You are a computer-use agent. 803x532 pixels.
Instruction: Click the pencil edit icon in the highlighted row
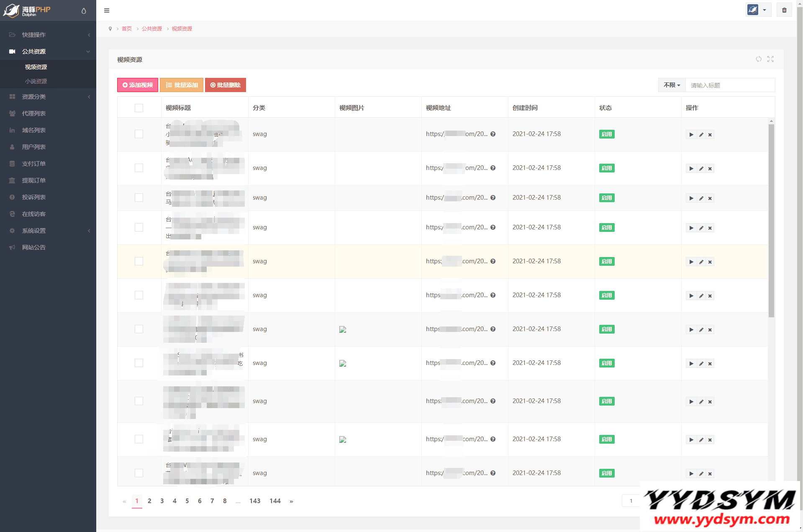[701, 262]
